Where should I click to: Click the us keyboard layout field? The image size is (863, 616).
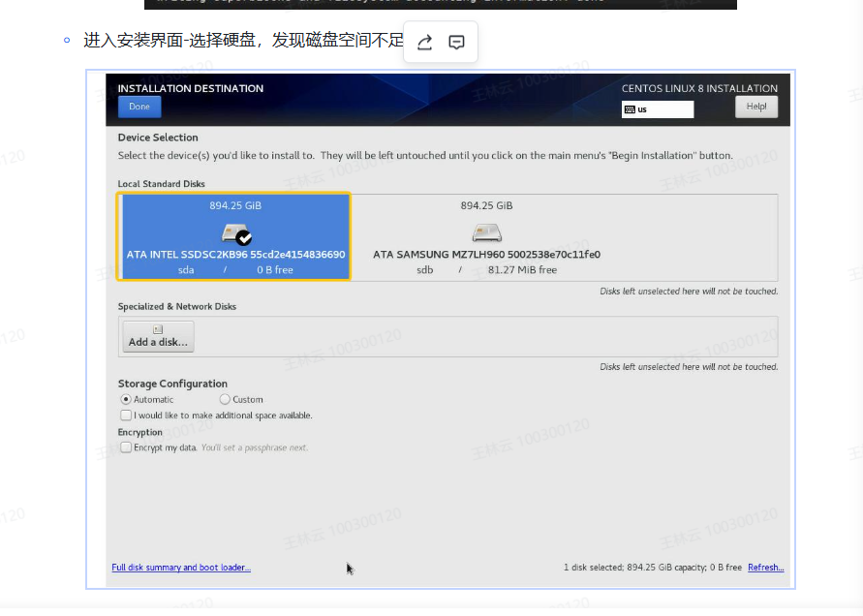pyautogui.click(x=658, y=109)
